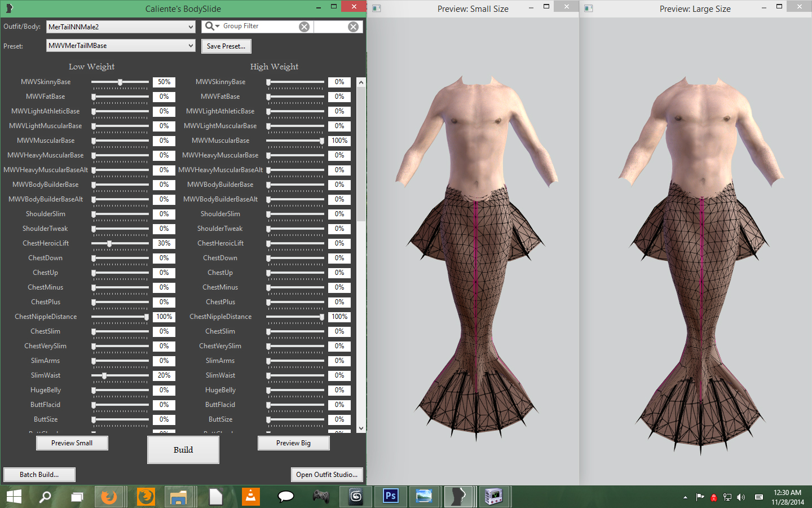The image size is (812, 508).
Task: Launch VLC media player from taskbar
Action: point(250,497)
